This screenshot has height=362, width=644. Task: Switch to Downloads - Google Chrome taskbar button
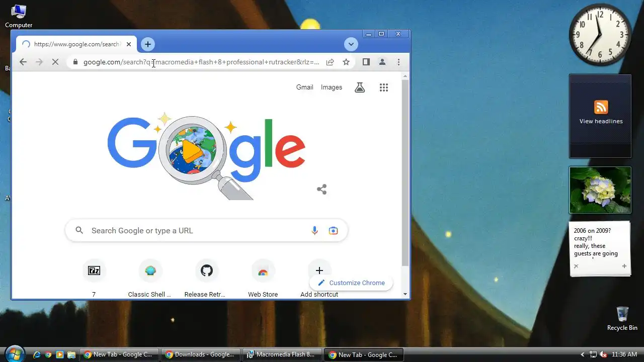201,354
